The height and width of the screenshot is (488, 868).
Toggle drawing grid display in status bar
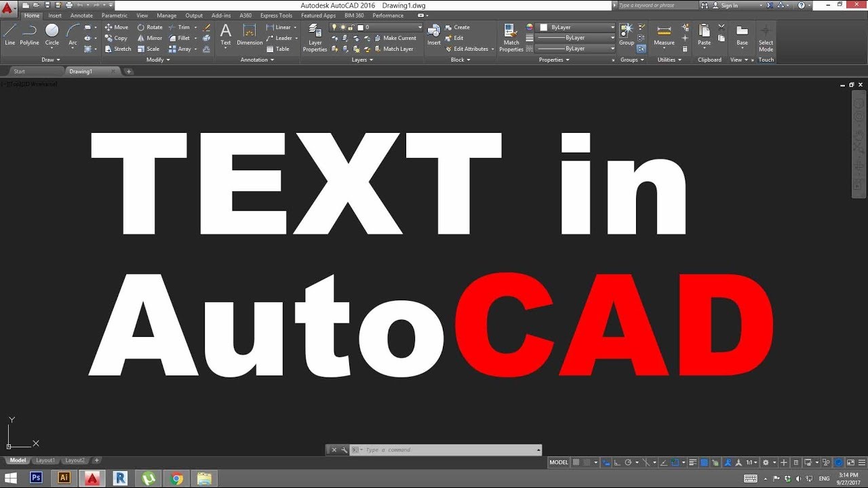click(576, 462)
